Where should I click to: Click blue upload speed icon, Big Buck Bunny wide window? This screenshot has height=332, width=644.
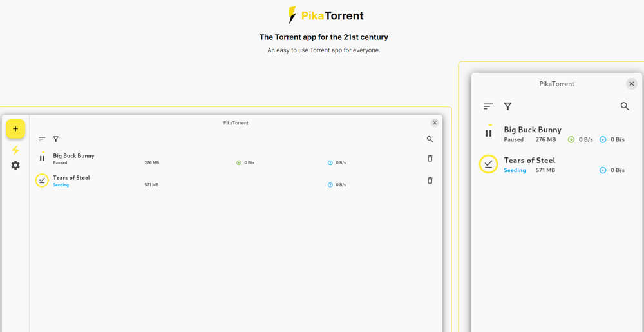330,162
